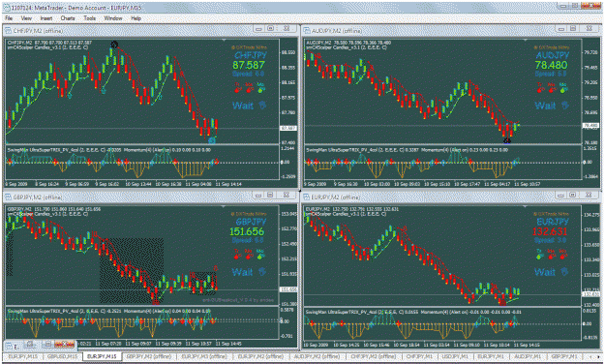The width and height of the screenshot is (605, 364).
Task: Click the DXTrade Nitro label in GBPJPY chart
Action: pyautogui.click(x=249, y=213)
